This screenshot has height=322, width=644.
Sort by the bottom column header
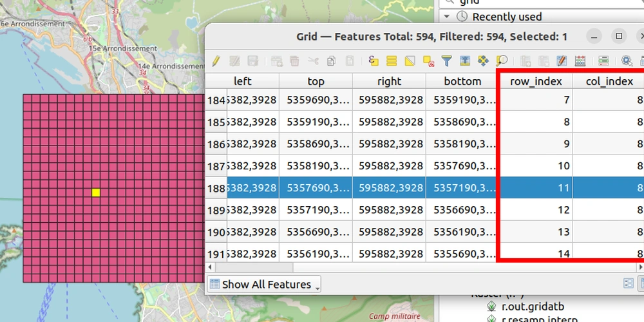tap(462, 81)
